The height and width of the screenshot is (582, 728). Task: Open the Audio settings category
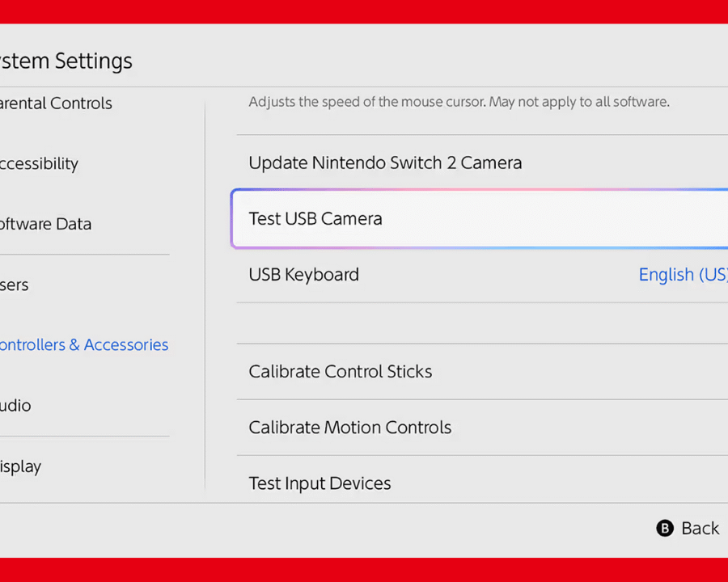15,406
